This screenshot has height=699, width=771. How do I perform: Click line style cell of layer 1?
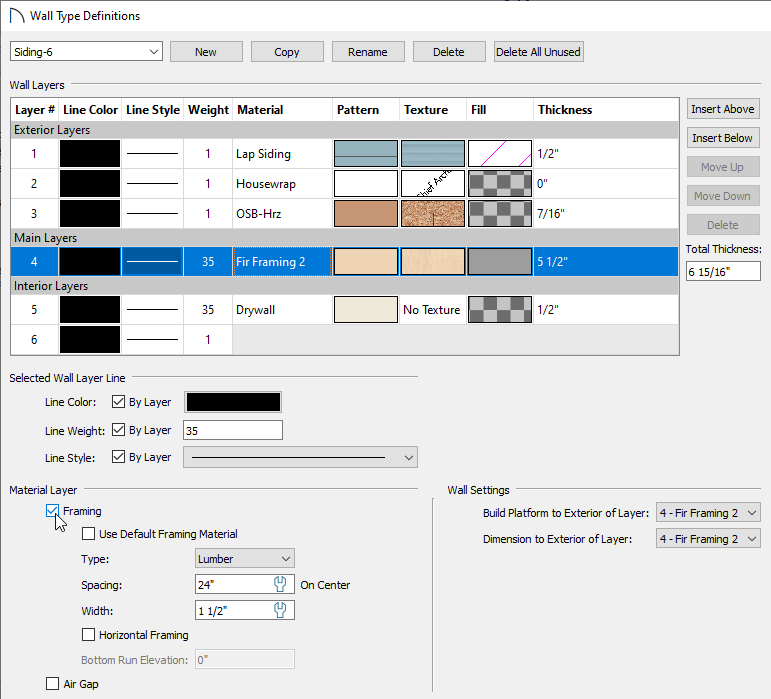[x=152, y=153]
